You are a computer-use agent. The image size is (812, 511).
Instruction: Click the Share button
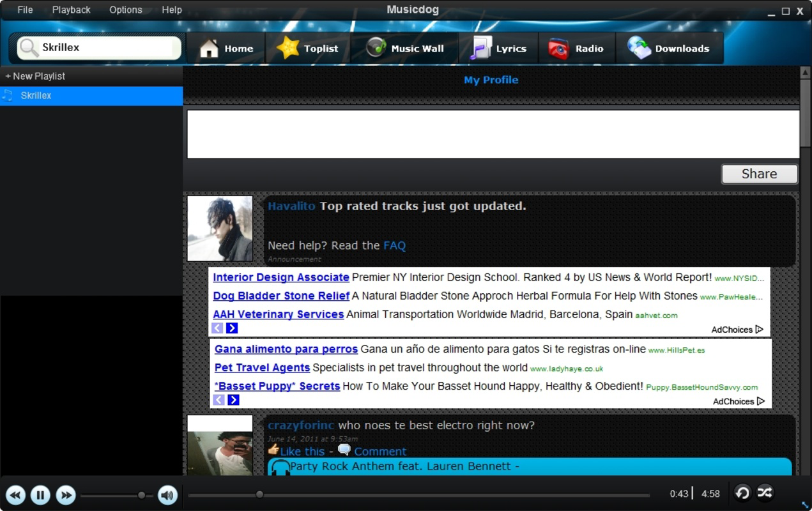(x=759, y=174)
